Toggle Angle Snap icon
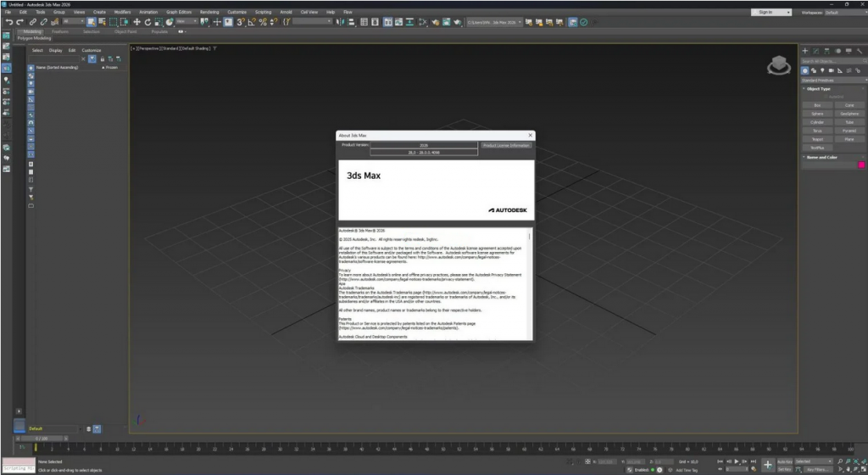This screenshot has height=475, width=868. (252, 22)
